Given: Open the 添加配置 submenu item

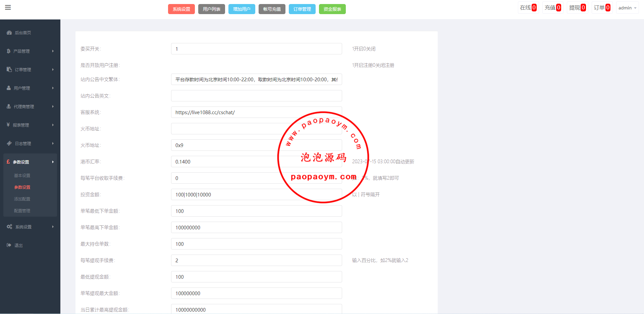Looking at the screenshot, I should pyautogui.click(x=22, y=199).
